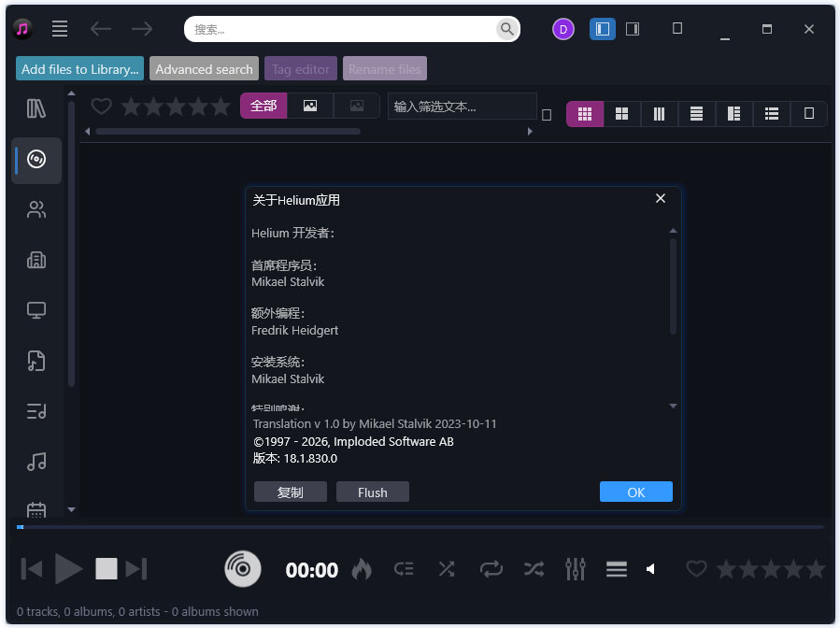Image resolution: width=840 pixels, height=628 pixels.
Task: Select the 全部 filter tab
Action: coord(263,106)
